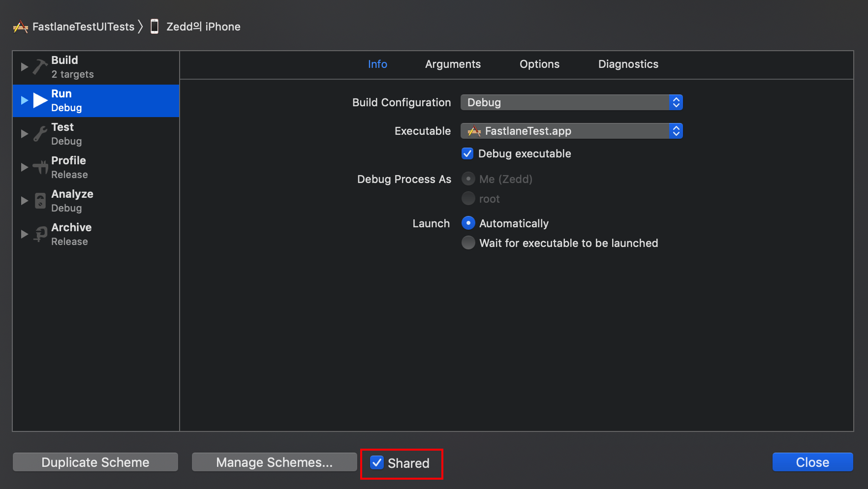
Task: Click the "Launch" label
Action: 431,223
